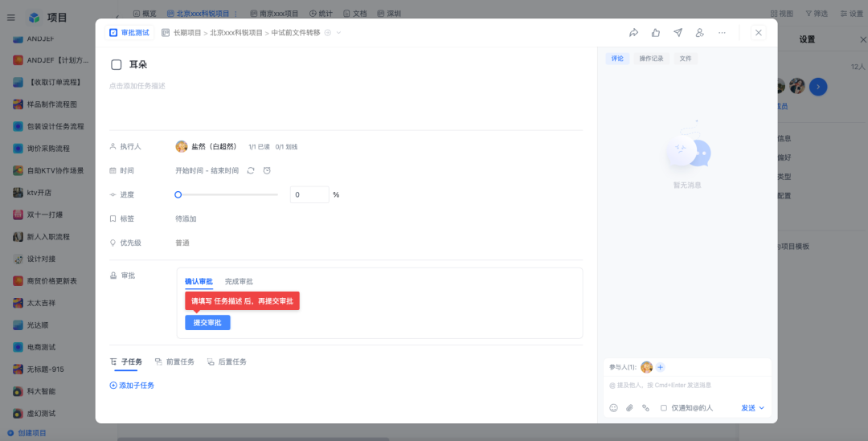The image size is (868, 441).
Task: Click 创建项目 at sidebar bottom
Action: 27,433
